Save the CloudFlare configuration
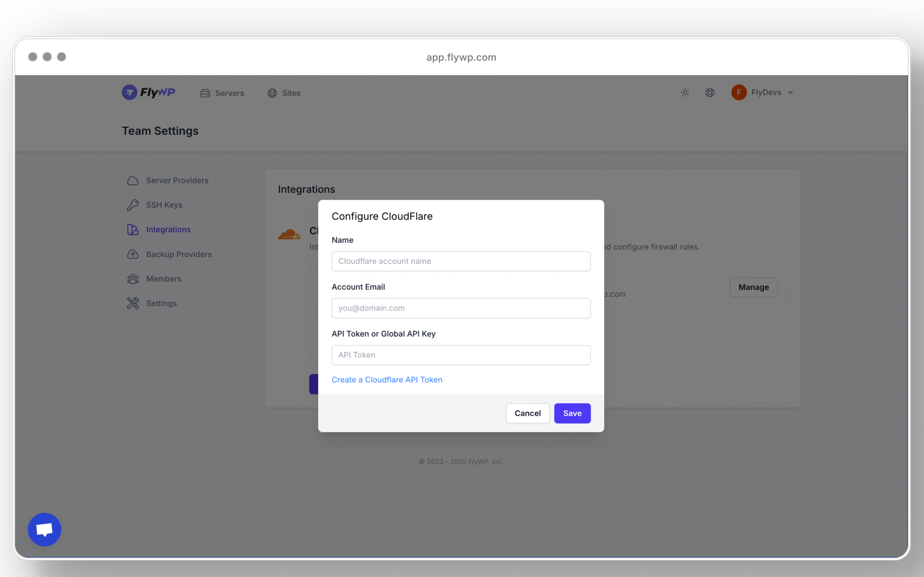 pyautogui.click(x=572, y=413)
